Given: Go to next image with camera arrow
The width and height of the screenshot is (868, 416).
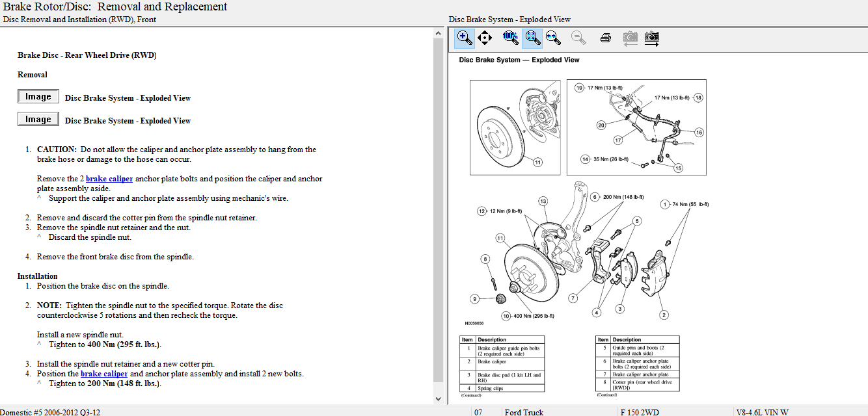Looking at the screenshot, I should (x=651, y=38).
